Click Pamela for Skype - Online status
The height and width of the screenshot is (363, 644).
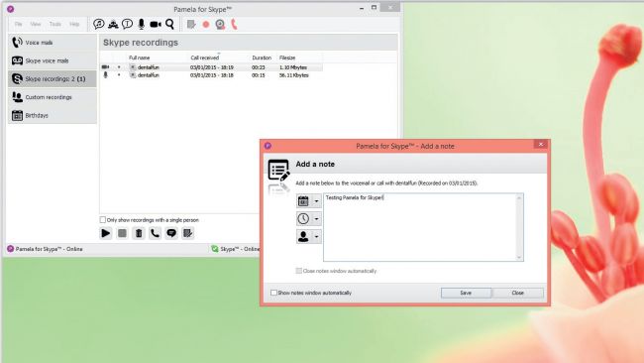click(x=45, y=249)
